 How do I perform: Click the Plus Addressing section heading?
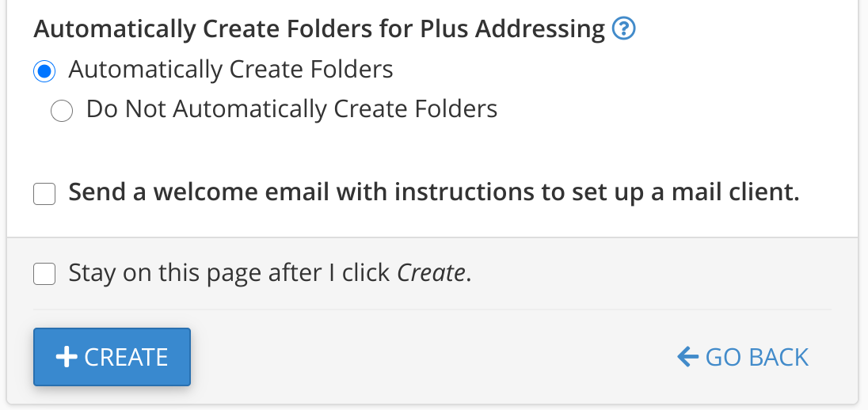click(x=319, y=29)
